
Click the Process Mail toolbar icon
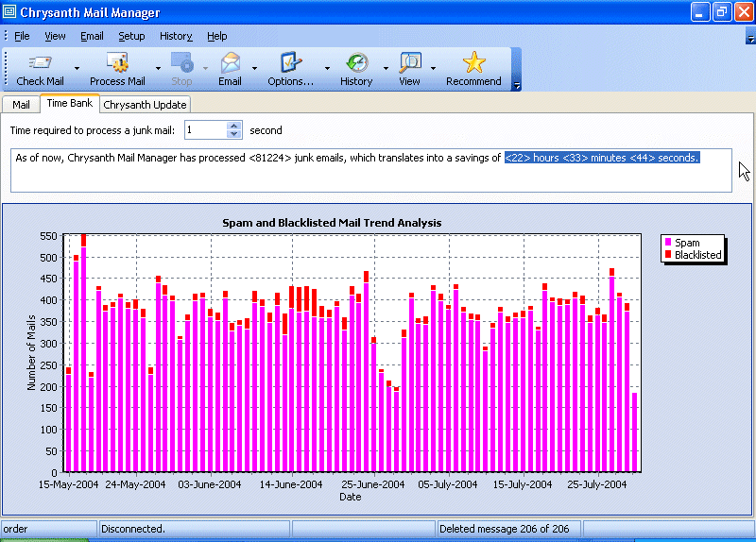(117, 63)
